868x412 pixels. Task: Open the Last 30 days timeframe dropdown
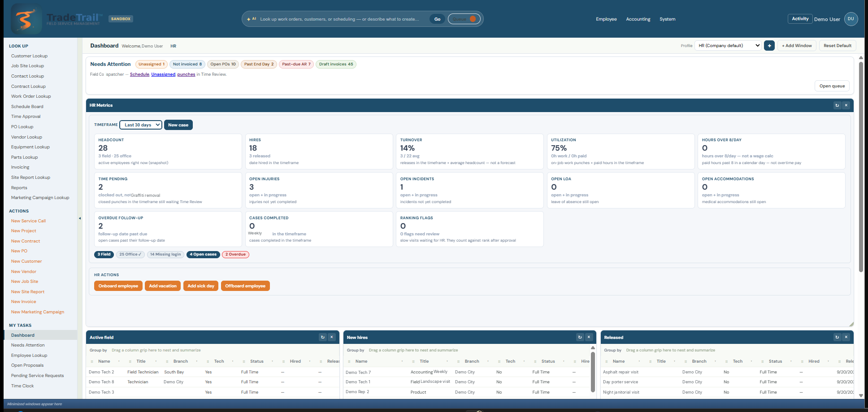(x=141, y=125)
